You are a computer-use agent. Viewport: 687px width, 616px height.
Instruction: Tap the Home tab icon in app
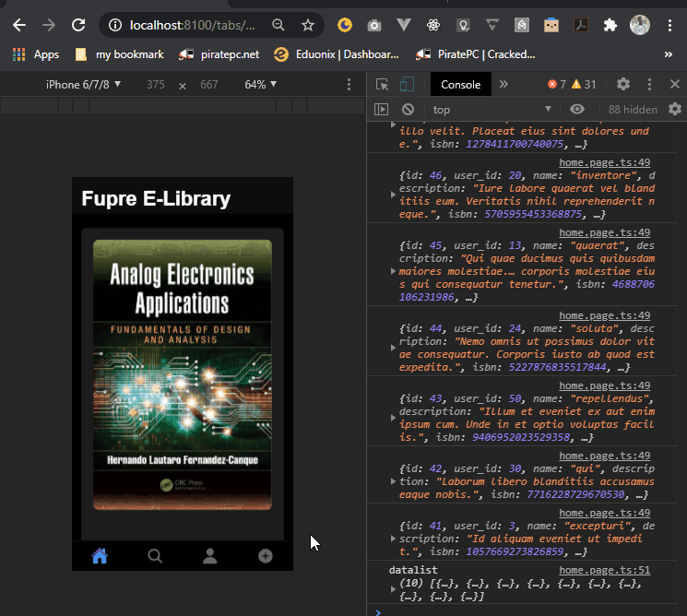100,556
